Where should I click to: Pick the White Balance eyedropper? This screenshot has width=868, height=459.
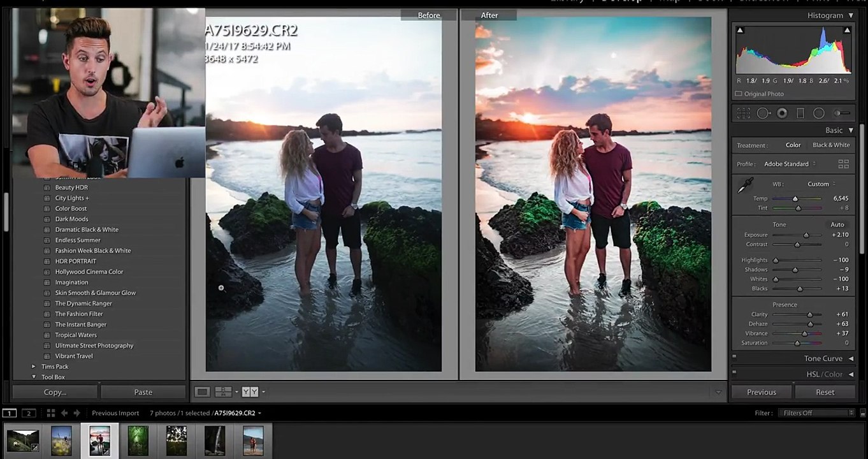click(745, 186)
